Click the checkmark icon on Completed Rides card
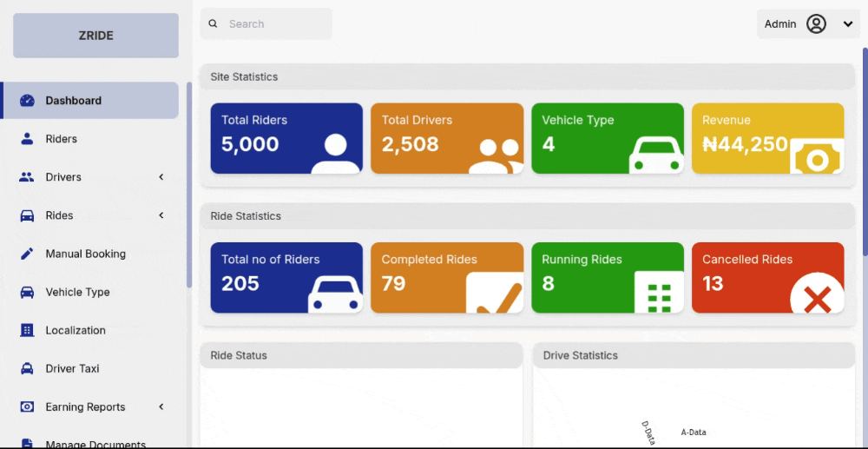 coord(495,293)
